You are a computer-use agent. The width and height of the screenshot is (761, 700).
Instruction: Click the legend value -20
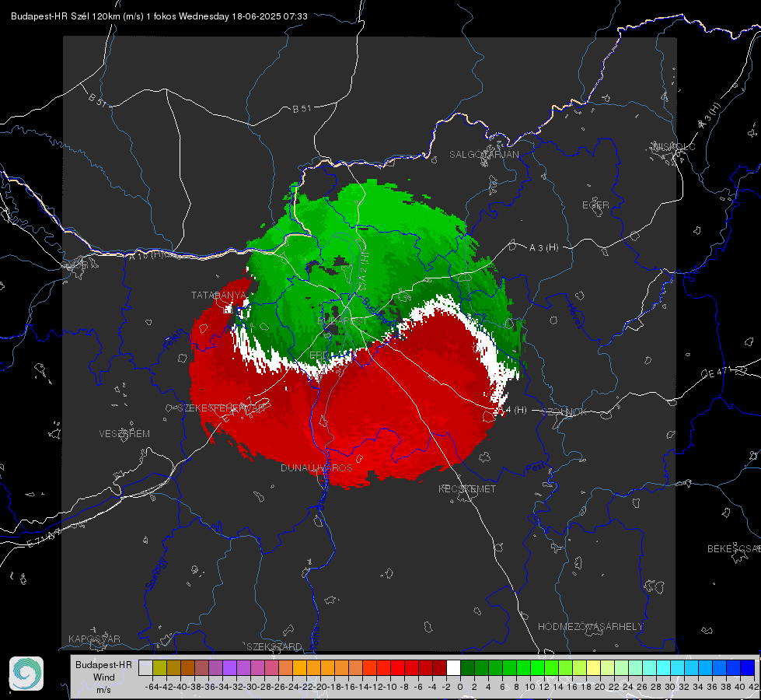[319, 687]
